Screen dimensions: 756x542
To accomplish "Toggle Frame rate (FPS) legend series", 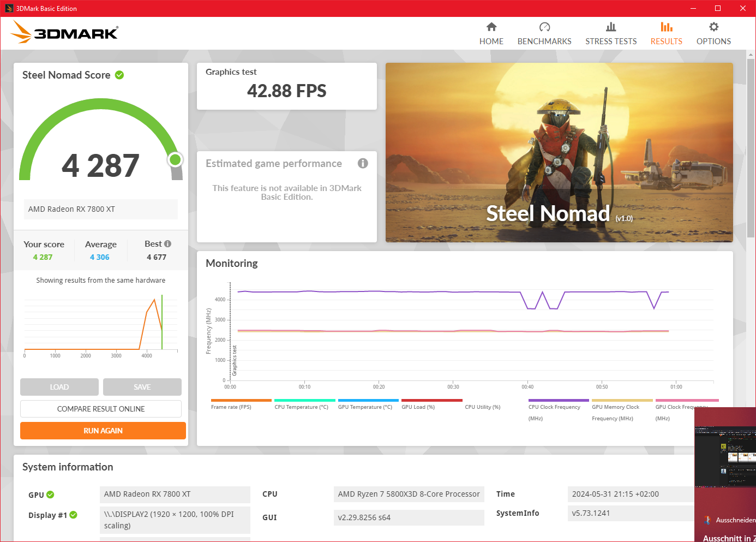I will [x=231, y=407].
